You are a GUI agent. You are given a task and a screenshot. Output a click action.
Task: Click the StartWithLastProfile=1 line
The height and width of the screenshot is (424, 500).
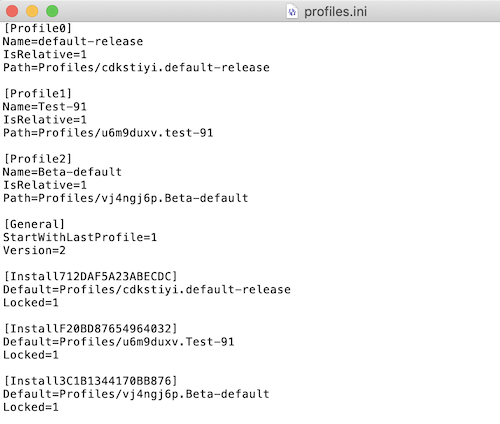point(80,237)
